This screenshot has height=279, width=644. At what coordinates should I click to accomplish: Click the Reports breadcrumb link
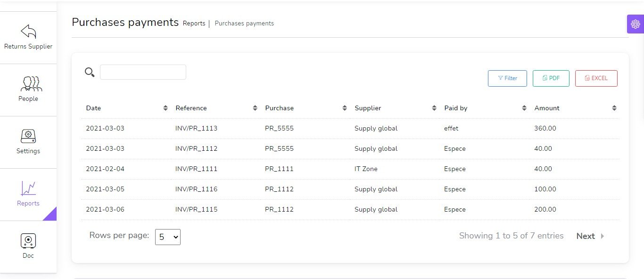click(194, 24)
